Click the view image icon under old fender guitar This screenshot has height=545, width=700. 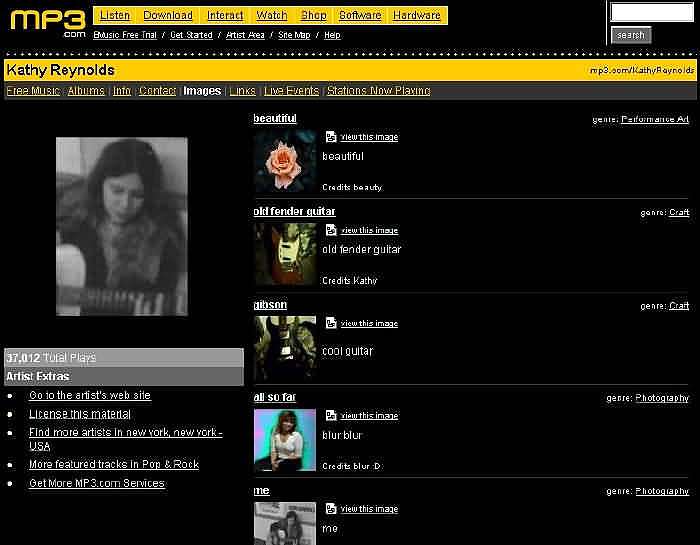[x=331, y=230]
